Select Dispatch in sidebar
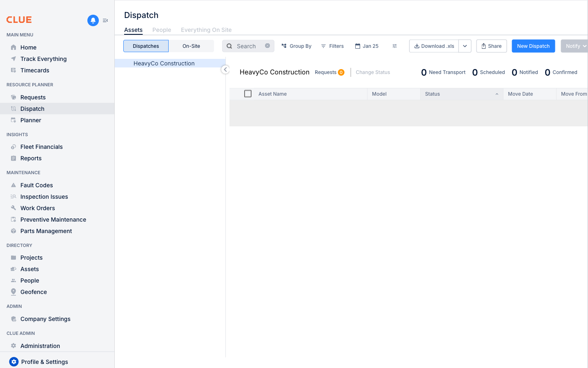This screenshot has height=368, width=588. click(57, 109)
